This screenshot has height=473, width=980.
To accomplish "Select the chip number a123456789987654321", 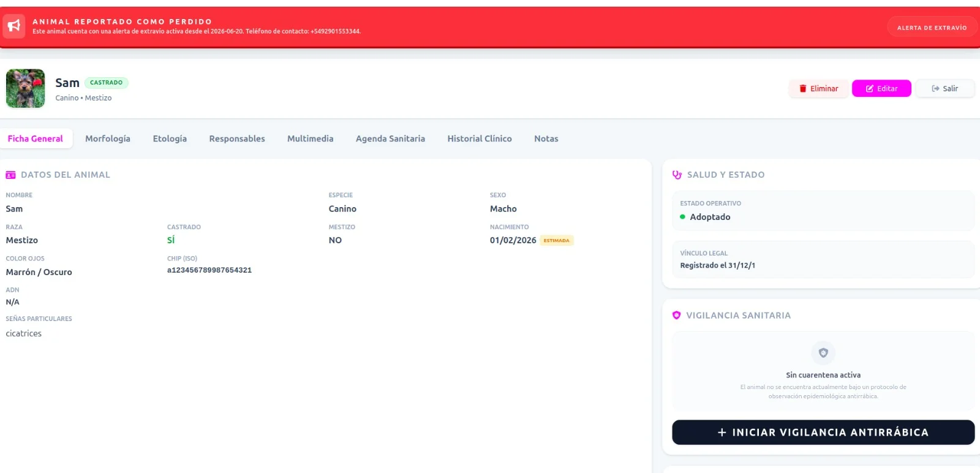I will click(209, 270).
